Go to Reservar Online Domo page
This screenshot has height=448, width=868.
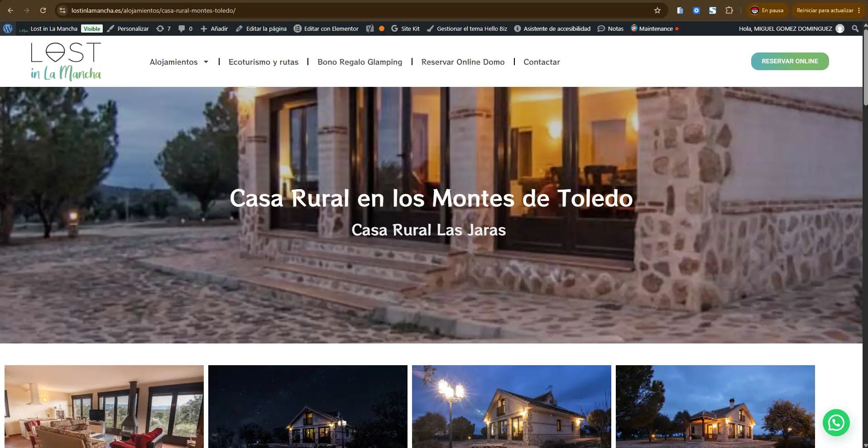click(463, 62)
